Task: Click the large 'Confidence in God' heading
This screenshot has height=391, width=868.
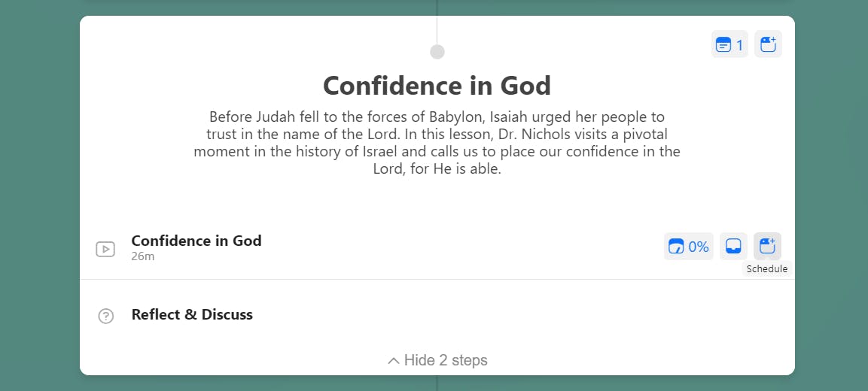Action: (437, 86)
